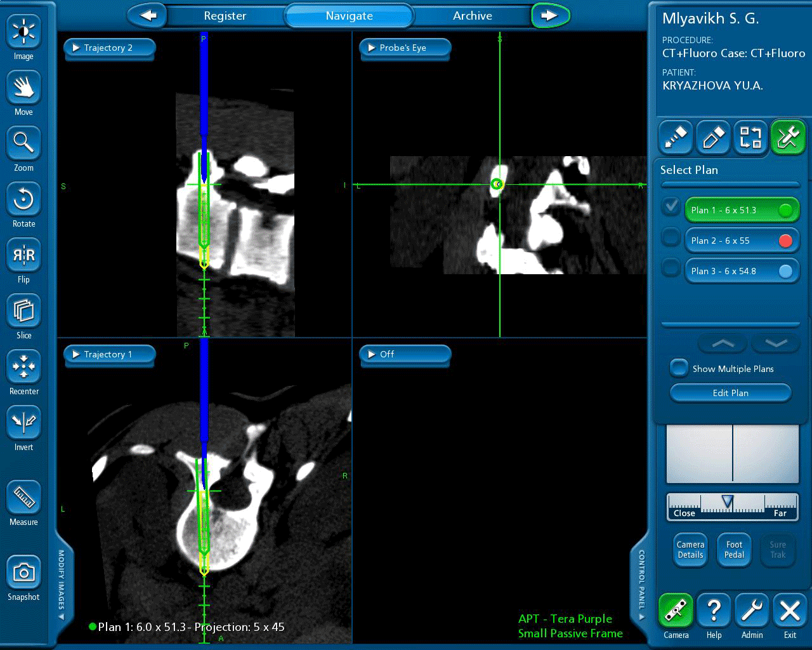Select the highlighted green planning tools icon
The height and width of the screenshot is (650, 812).
click(788, 137)
